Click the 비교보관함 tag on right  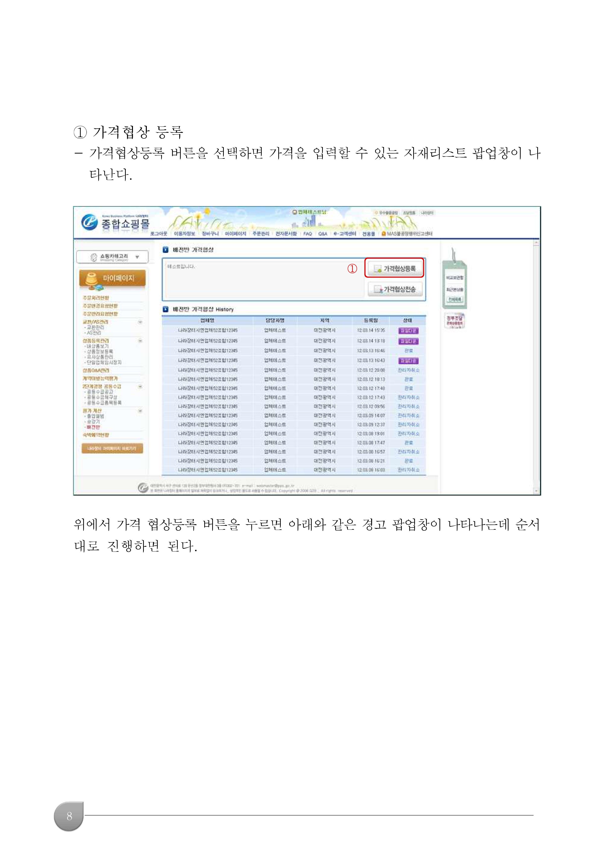[455, 278]
